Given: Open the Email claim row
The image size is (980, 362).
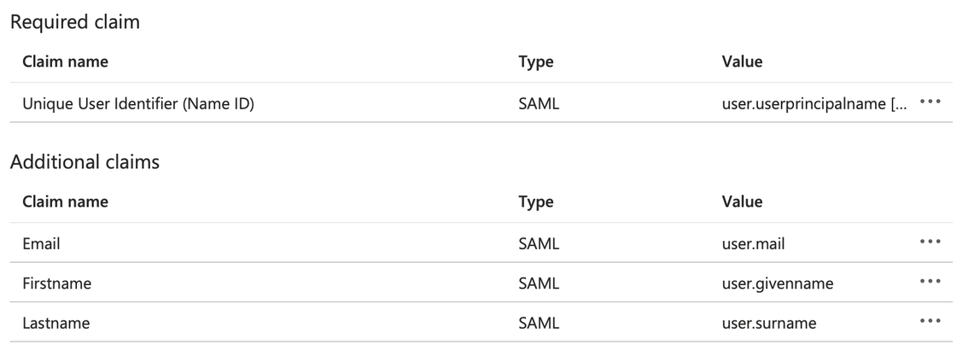Looking at the screenshot, I should point(41,244).
